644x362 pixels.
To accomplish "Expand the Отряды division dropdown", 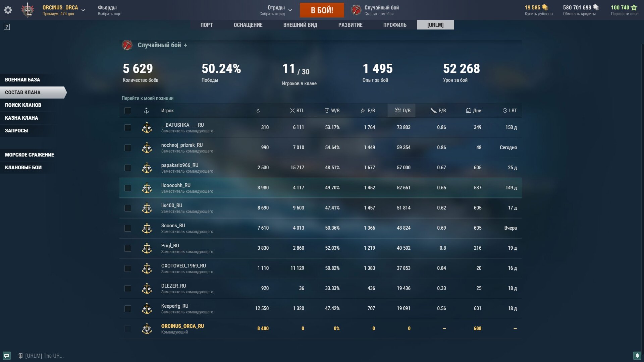I will 290,10.
